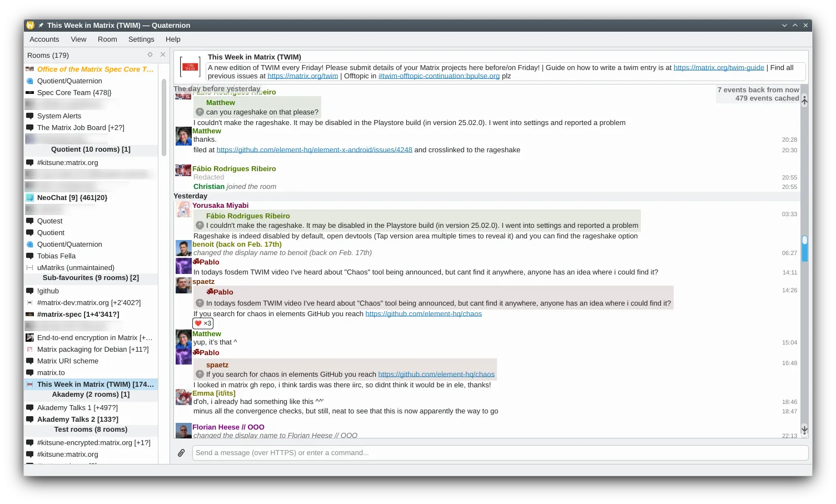Collapse the Quotient (10 rooms) group
The width and height of the screenshot is (836, 504).
[x=91, y=149]
